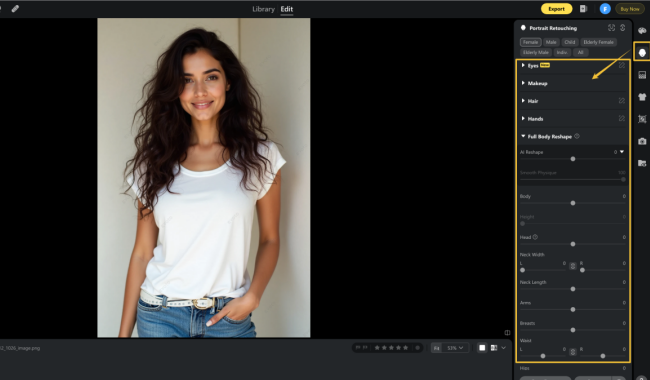Screen dimensions: 650x380
Task: Click the Neck Length slider handle
Action: point(572,289)
